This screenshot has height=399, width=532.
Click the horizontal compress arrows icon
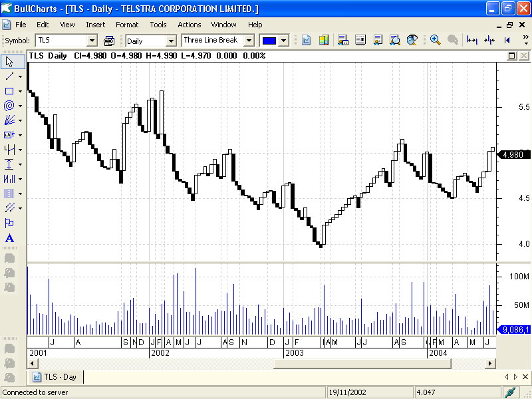click(489, 40)
